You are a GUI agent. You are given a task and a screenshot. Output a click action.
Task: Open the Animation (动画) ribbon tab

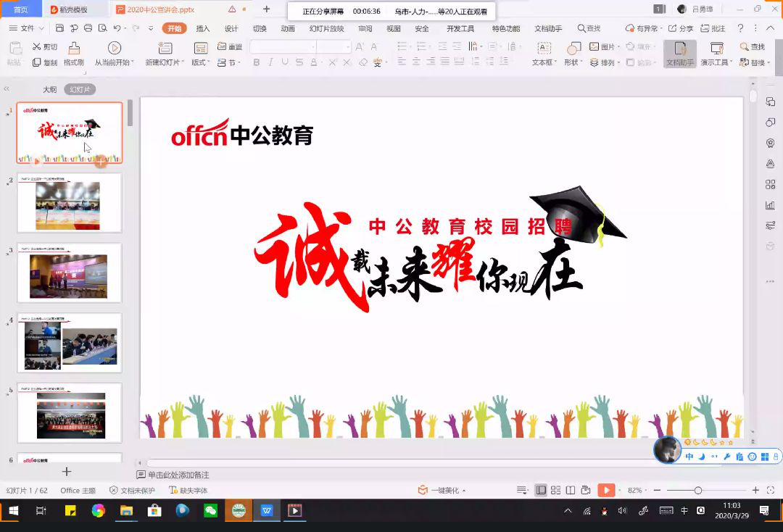click(288, 29)
